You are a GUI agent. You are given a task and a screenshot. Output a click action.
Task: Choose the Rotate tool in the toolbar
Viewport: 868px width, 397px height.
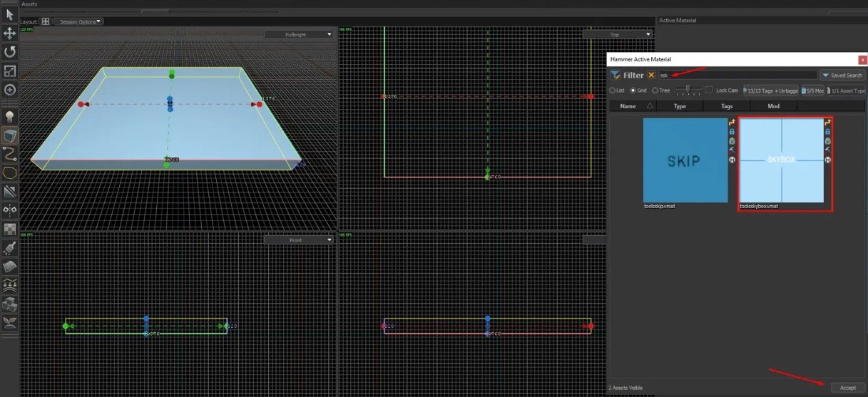(10, 52)
